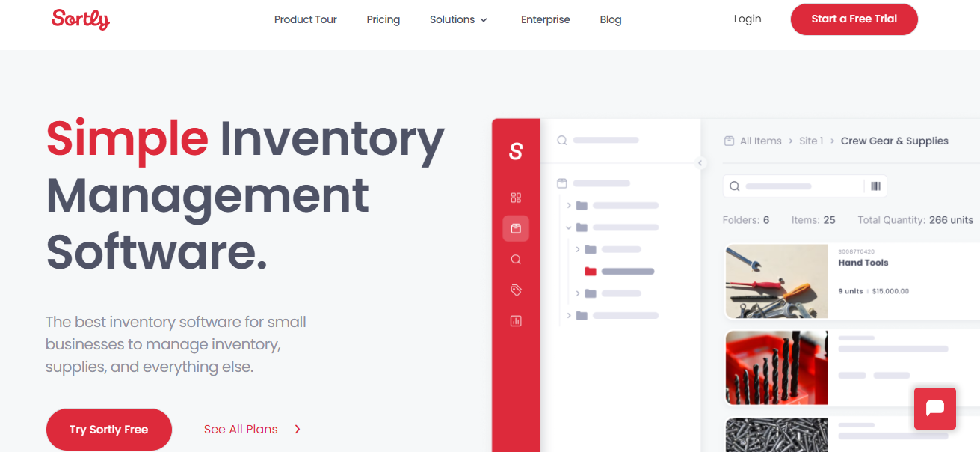Screen dimensions: 980x452
Task: Expand the first folder in the tree
Action: (x=569, y=205)
